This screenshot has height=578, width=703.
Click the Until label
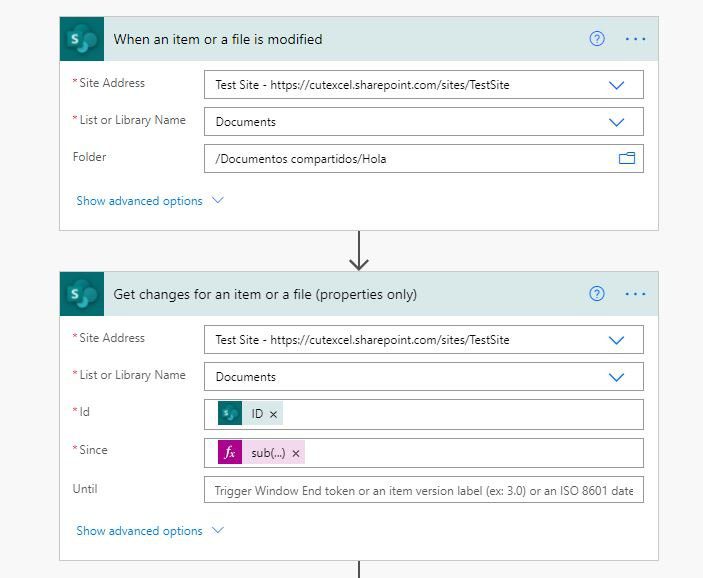[85, 489]
